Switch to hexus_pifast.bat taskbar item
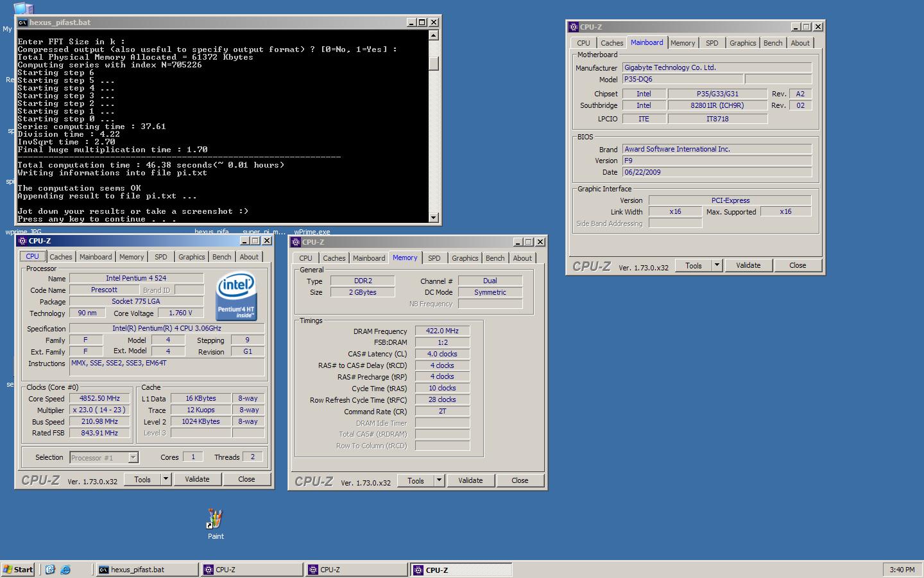This screenshot has height=578, width=924. click(x=148, y=570)
